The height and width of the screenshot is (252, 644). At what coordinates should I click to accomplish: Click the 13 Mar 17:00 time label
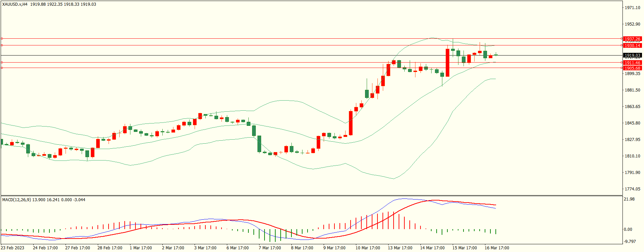pos(400,248)
